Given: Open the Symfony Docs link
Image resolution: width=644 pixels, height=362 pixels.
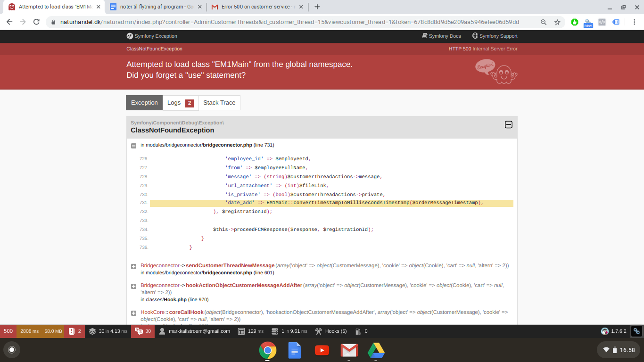Looking at the screenshot, I should pyautogui.click(x=441, y=36).
